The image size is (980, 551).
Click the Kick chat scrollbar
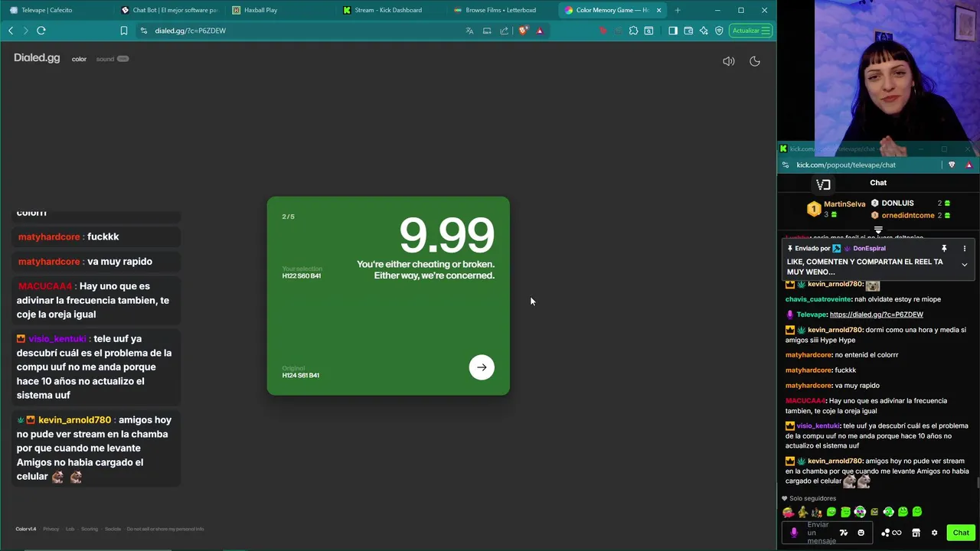click(977, 482)
